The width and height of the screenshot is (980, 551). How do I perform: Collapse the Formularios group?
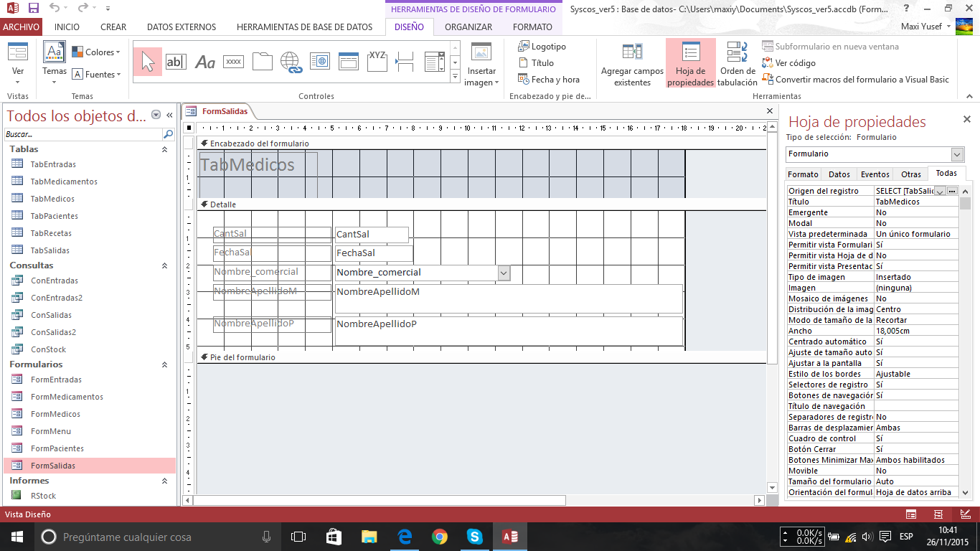tap(164, 364)
